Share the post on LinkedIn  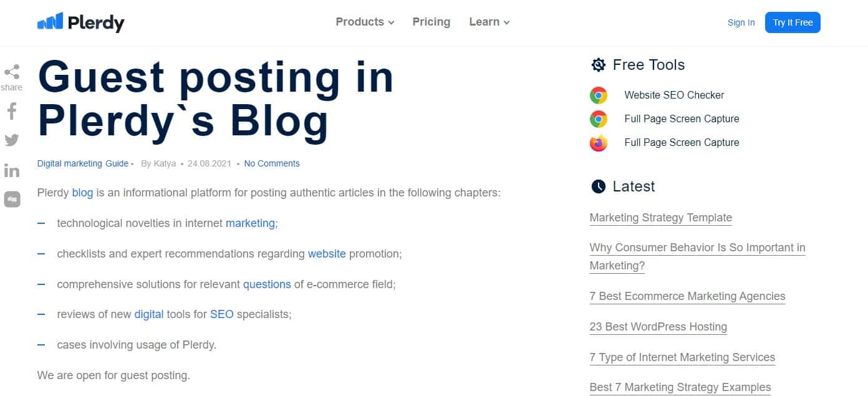pos(12,170)
